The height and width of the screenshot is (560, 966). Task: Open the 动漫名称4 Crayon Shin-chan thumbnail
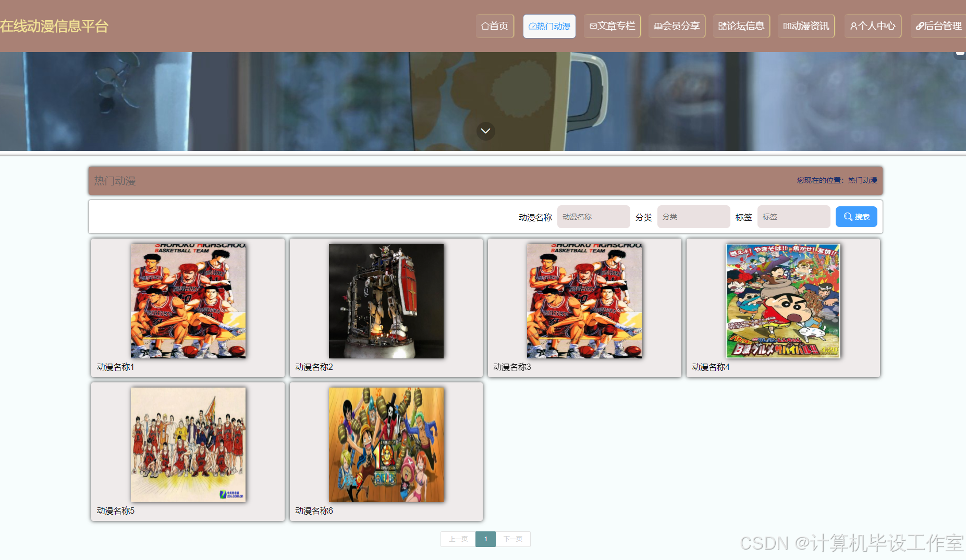(783, 301)
